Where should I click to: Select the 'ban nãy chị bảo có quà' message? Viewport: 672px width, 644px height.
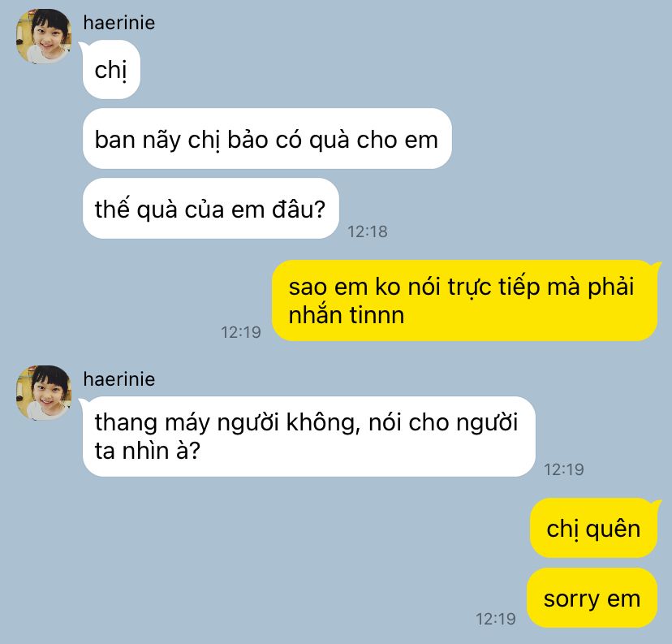coord(267,139)
